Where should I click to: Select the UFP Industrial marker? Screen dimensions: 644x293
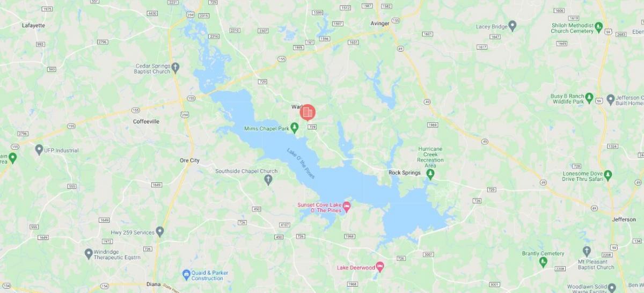coord(39,149)
